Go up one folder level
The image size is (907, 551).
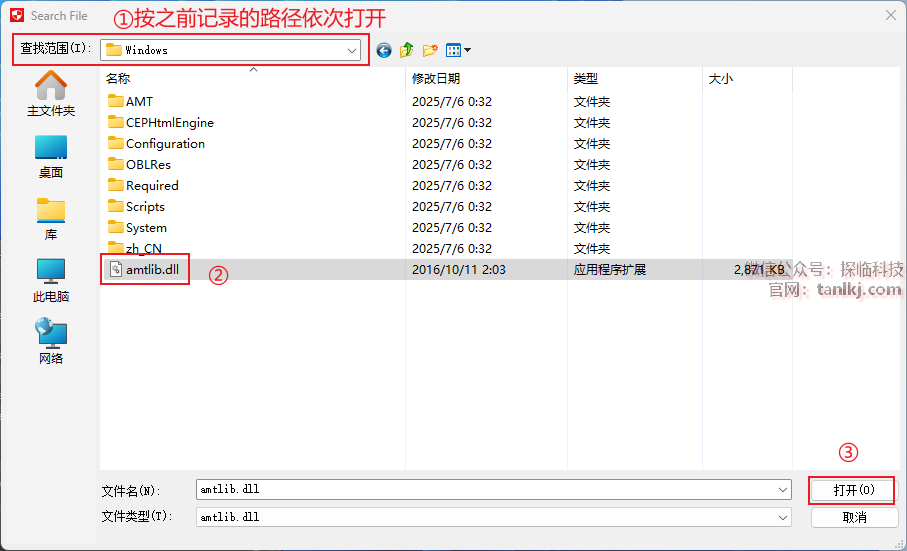coord(407,50)
